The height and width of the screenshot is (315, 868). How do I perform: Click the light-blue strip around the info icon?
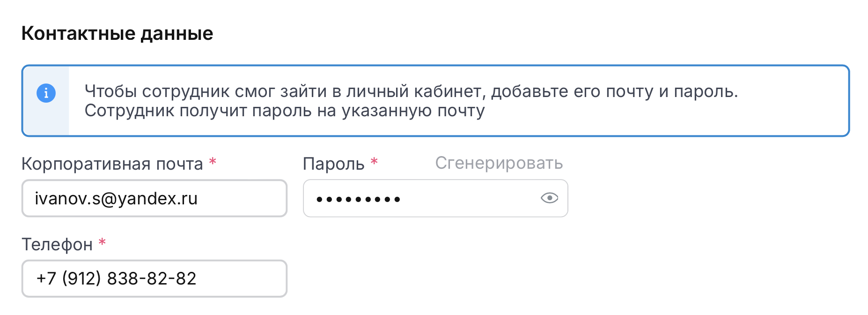(x=46, y=123)
